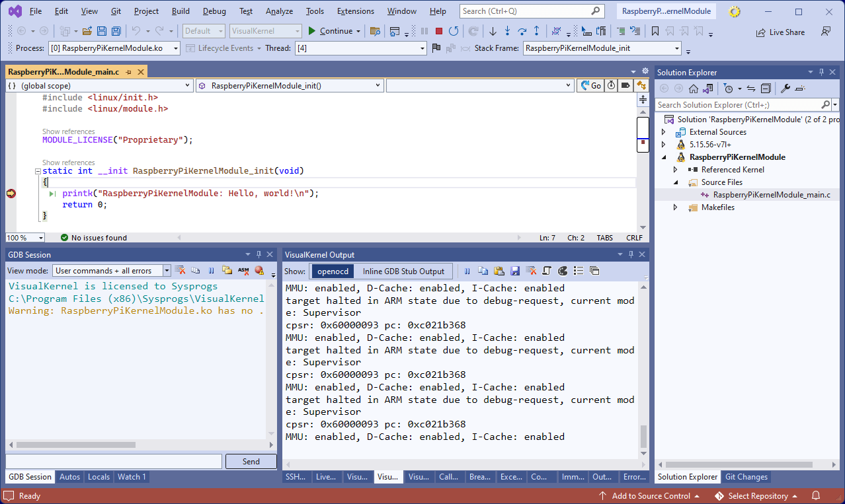Toggle ASM mode in GDB Session toolbar
845x504 pixels.
coord(243,270)
